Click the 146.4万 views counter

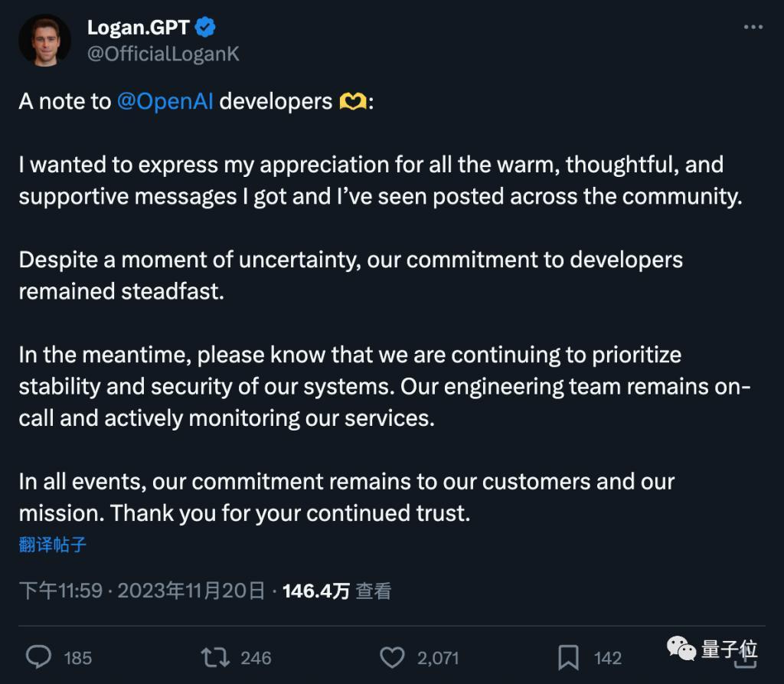tap(315, 590)
